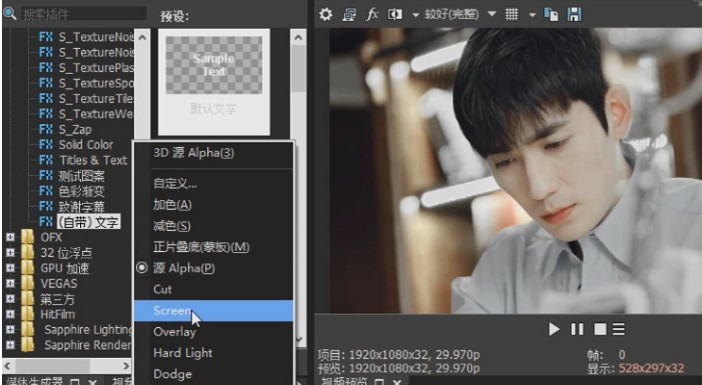702x385 pixels.
Task: Toggle split screen view icon
Action: [x=395, y=14]
